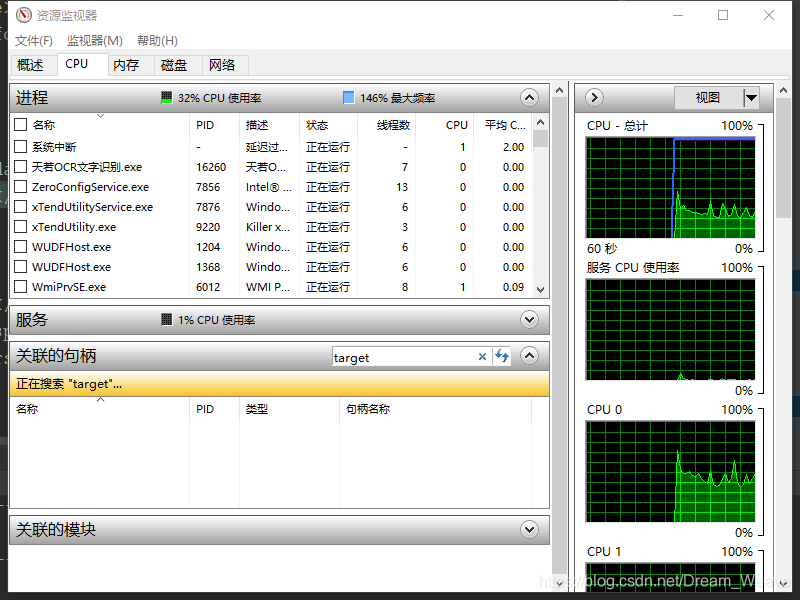Click the blue 最大频率 indicator square
Screen dimensions: 800x600
pyautogui.click(x=348, y=97)
